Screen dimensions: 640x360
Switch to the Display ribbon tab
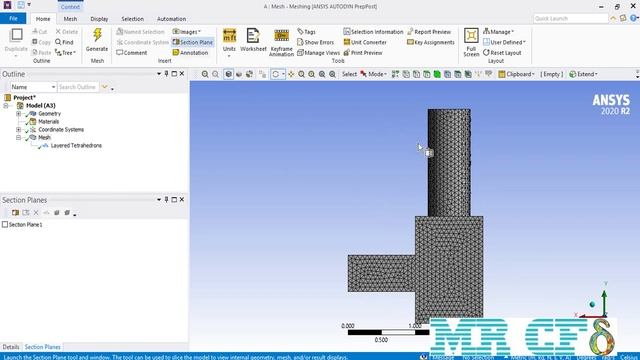click(99, 19)
